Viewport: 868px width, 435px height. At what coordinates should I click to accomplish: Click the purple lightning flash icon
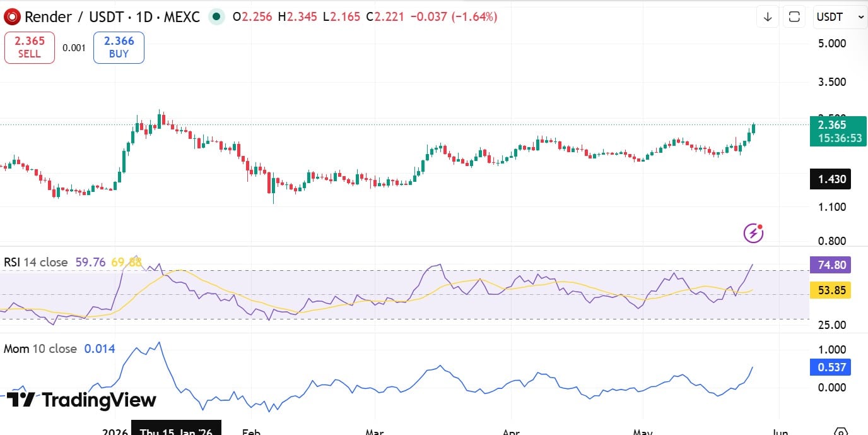click(x=753, y=233)
